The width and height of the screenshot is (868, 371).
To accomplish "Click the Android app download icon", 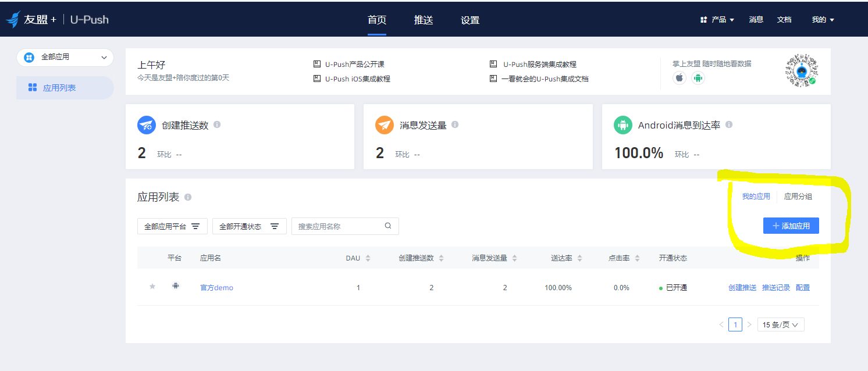I will [698, 78].
